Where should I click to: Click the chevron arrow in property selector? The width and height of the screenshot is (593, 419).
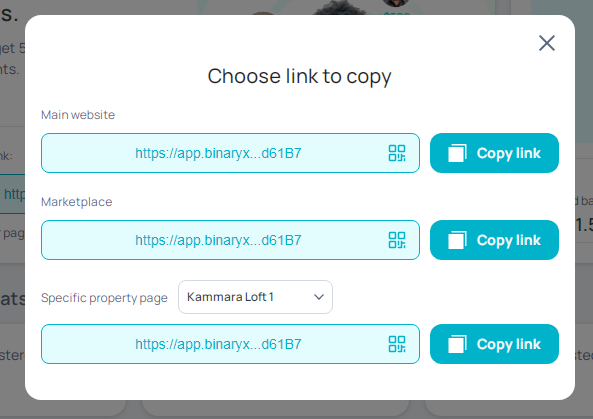319,297
